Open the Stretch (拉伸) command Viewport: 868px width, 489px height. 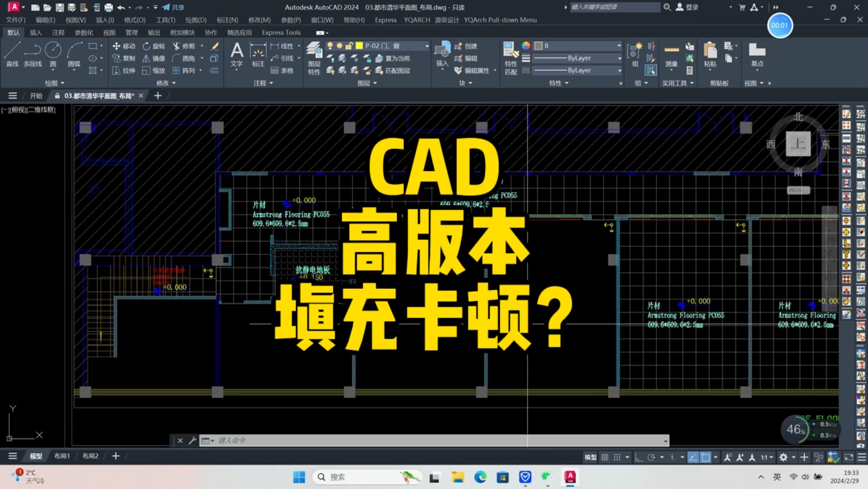point(124,71)
